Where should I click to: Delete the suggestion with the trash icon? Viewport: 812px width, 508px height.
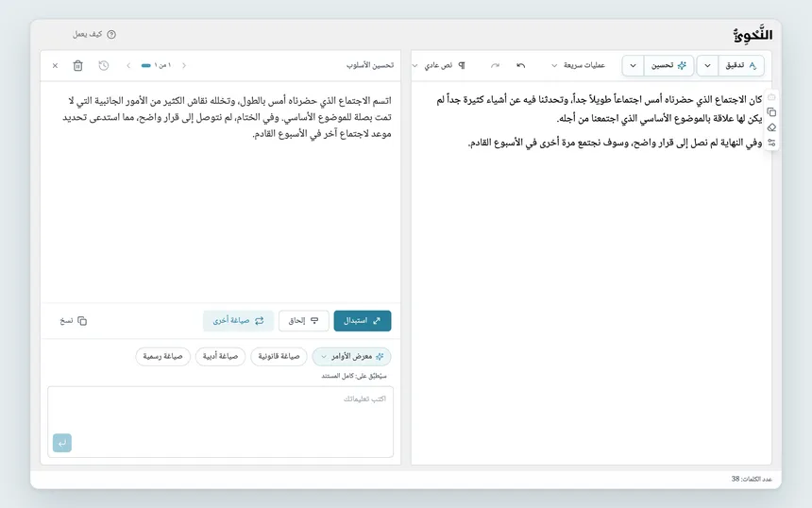click(x=77, y=66)
